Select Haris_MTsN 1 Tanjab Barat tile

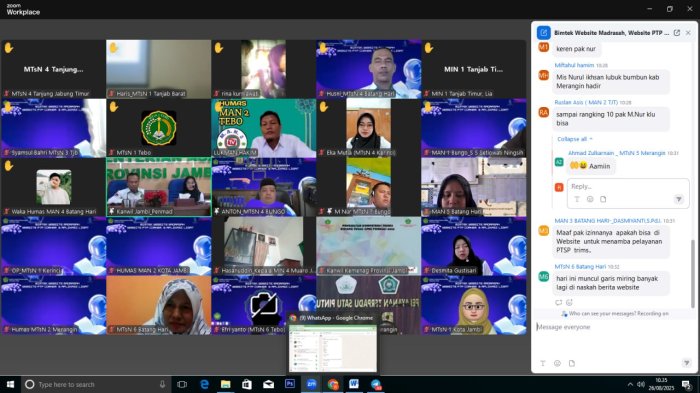[158, 69]
